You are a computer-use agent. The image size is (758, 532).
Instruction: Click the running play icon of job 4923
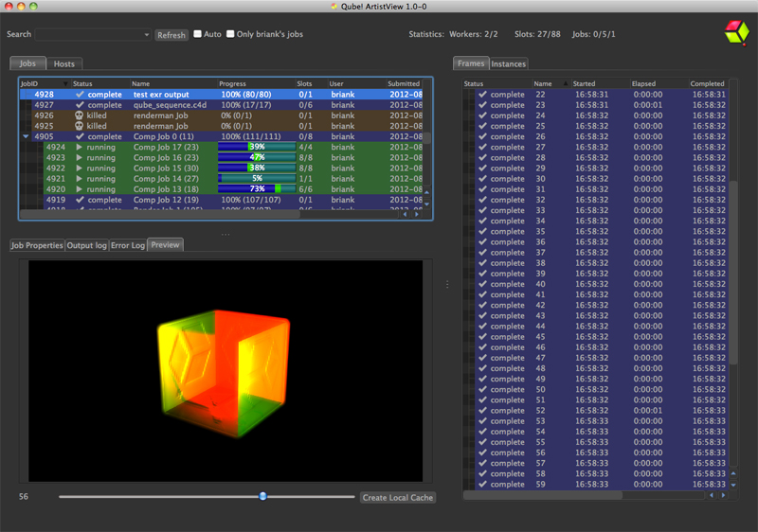click(79, 157)
